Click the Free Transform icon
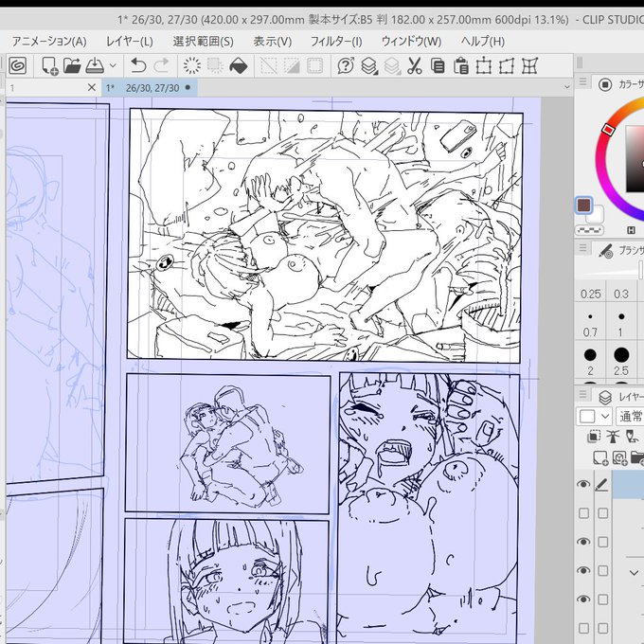 (x=507, y=65)
